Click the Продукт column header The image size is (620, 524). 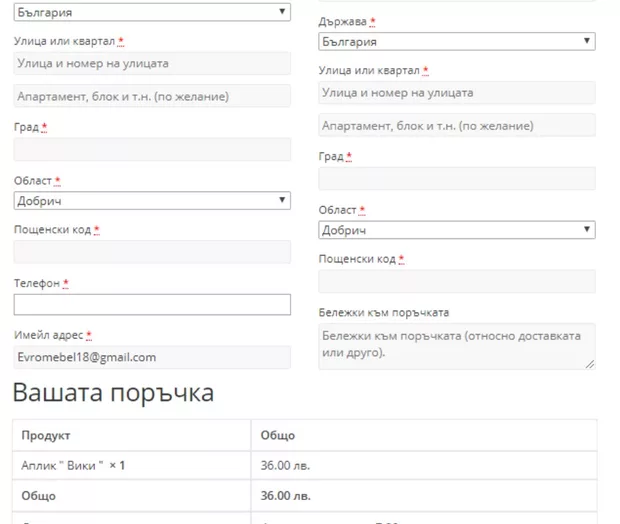46,436
